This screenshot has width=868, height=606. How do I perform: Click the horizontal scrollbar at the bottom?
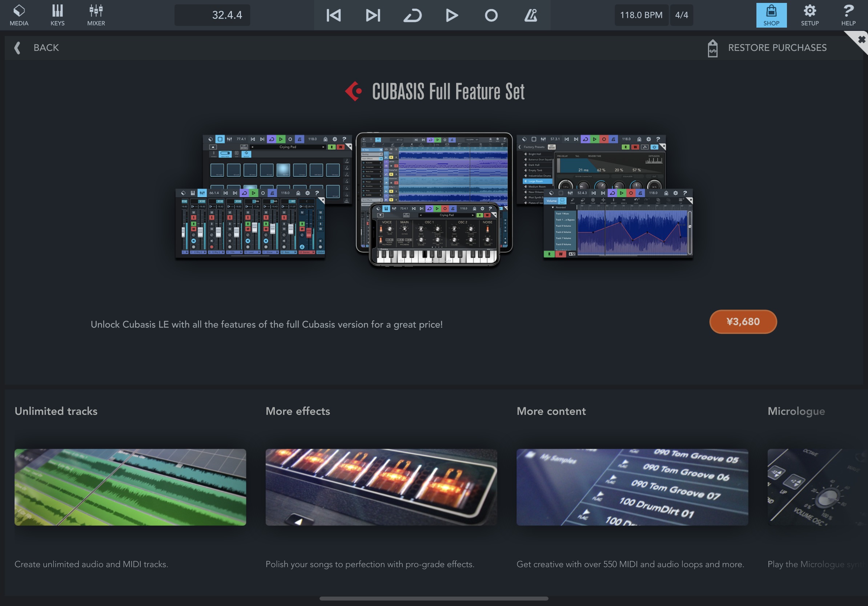pos(434,598)
